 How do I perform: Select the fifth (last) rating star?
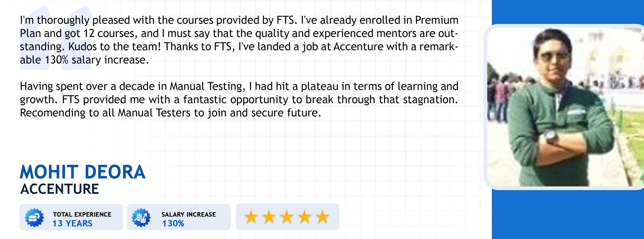[x=322, y=217]
